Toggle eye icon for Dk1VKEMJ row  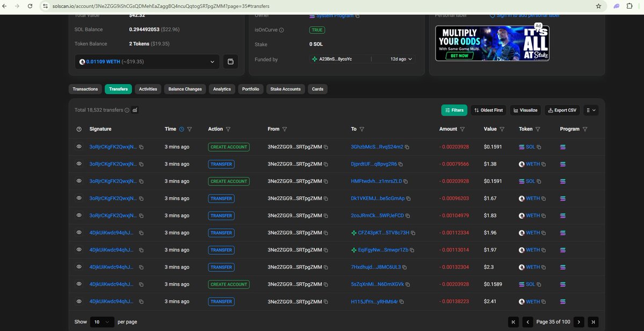pos(79,198)
